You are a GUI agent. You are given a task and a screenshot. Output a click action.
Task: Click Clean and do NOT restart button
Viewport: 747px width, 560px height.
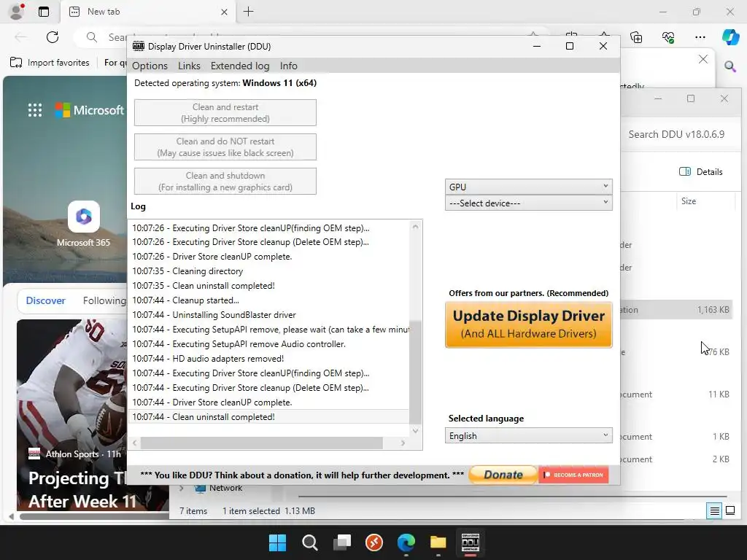click(x=225, y=147)
